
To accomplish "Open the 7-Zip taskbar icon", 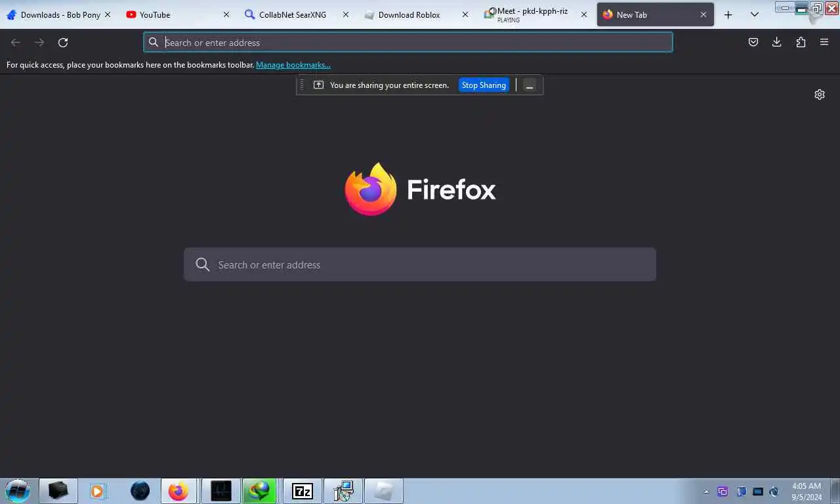I will pos(303,491).
